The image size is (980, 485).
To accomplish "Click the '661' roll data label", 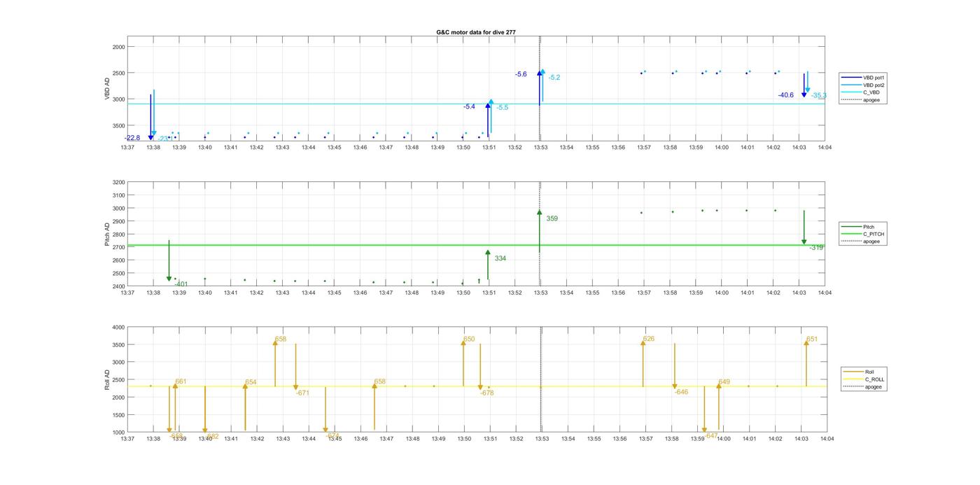I will click(x=181, y=382).
